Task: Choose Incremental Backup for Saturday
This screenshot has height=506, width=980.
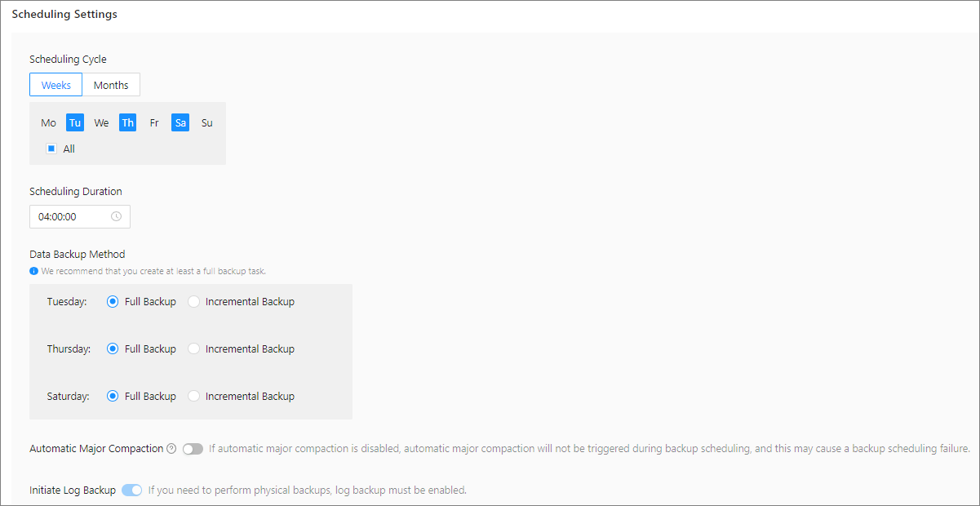Action: (193, 397)
